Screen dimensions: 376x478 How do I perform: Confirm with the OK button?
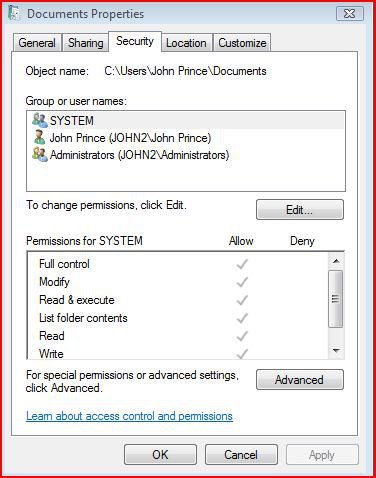coord(160,455)
